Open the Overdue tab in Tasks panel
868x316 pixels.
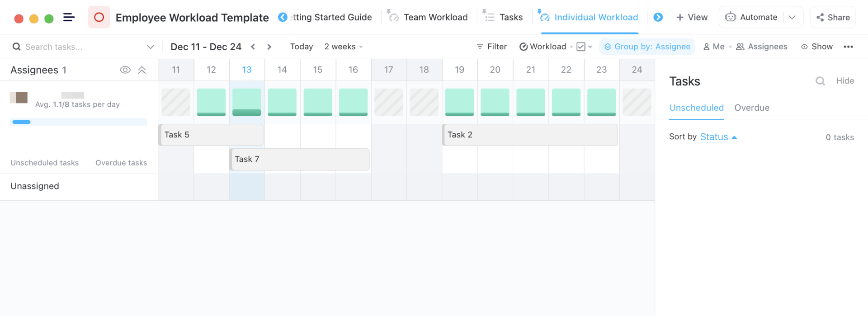coord(751,108)
